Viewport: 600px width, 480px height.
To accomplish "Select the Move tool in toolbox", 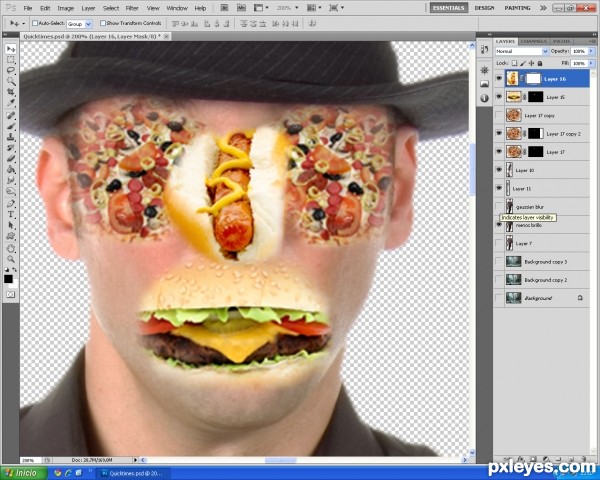I will click(11, 49).
